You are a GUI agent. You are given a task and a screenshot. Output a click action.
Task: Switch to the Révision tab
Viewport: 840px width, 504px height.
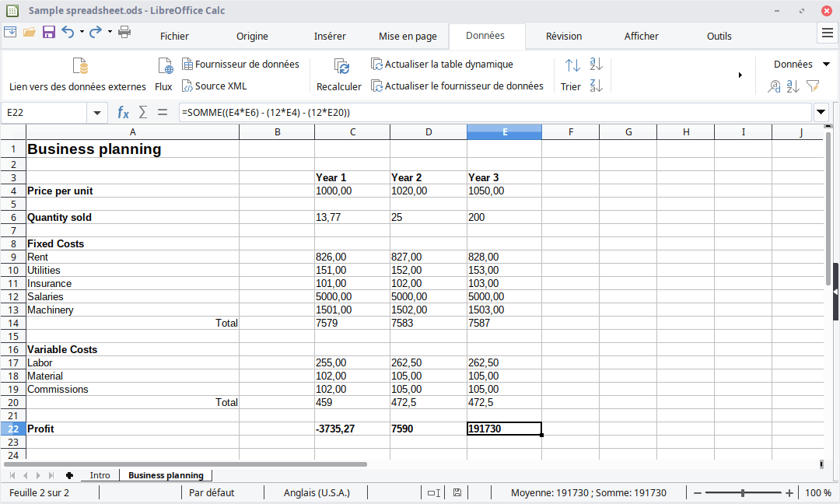pyautogui.click(x=564, y=36)
